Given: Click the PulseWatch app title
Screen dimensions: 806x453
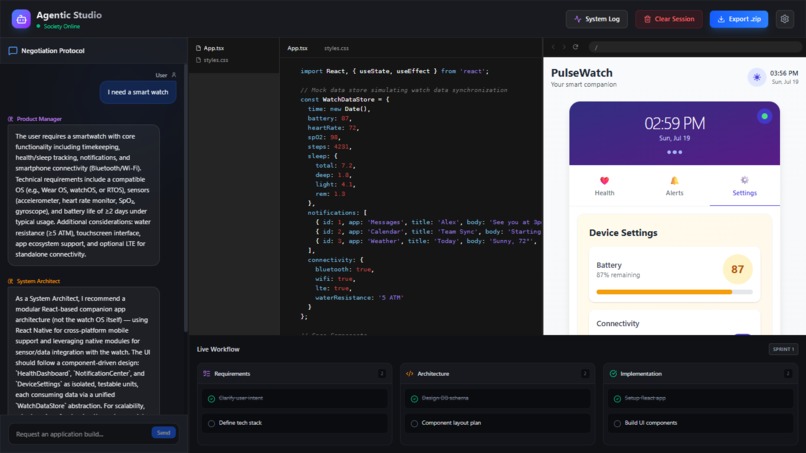Looking at the screenshot, I should 581,73.
